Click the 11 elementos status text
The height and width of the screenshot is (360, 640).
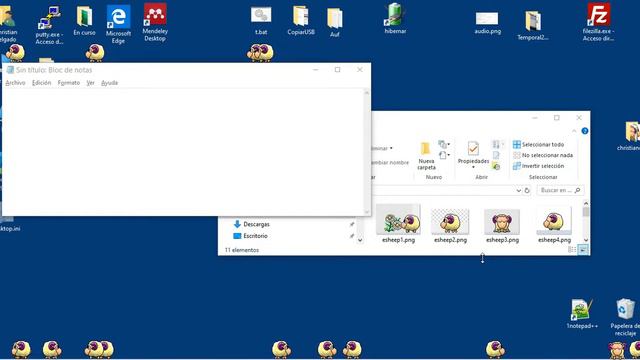point(242,250)
